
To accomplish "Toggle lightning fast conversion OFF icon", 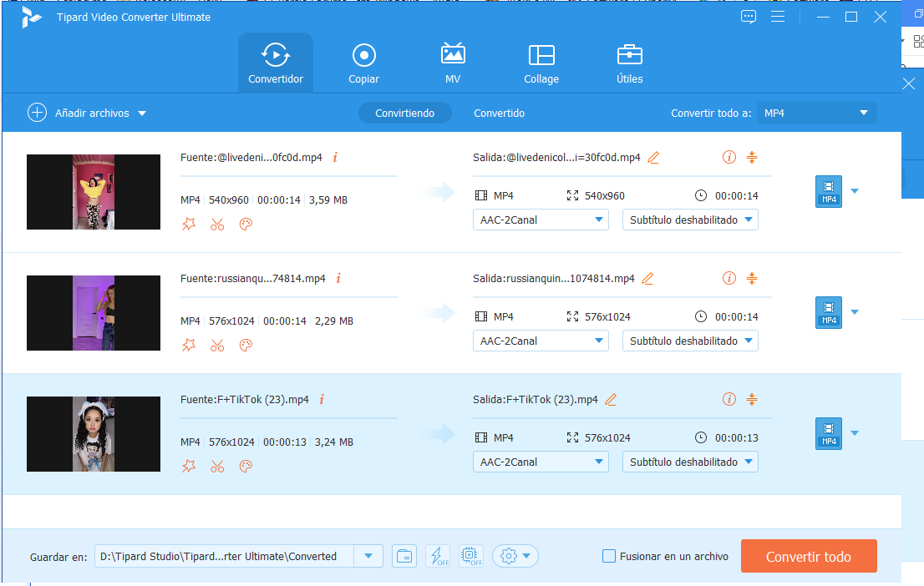I will 438,556.
